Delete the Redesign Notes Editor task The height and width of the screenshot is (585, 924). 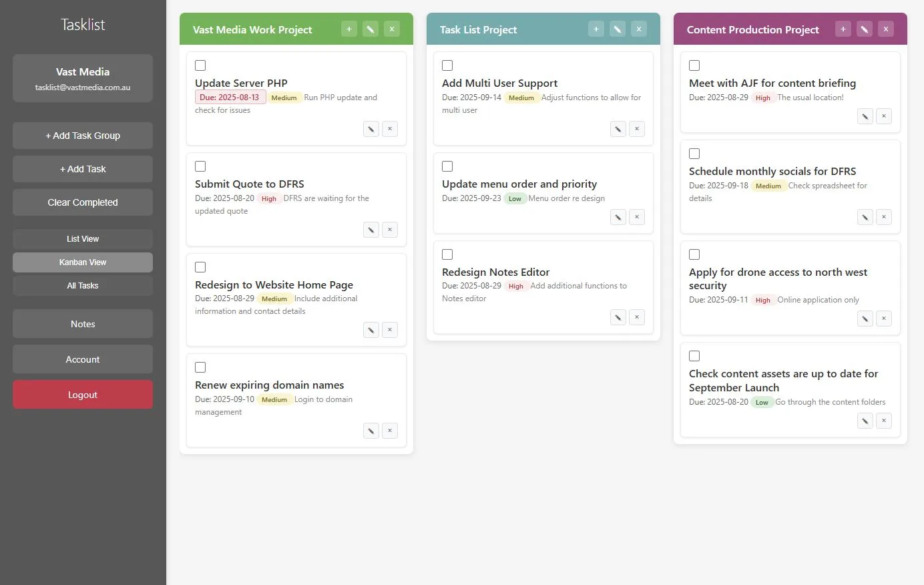click(x=637, y=317)
